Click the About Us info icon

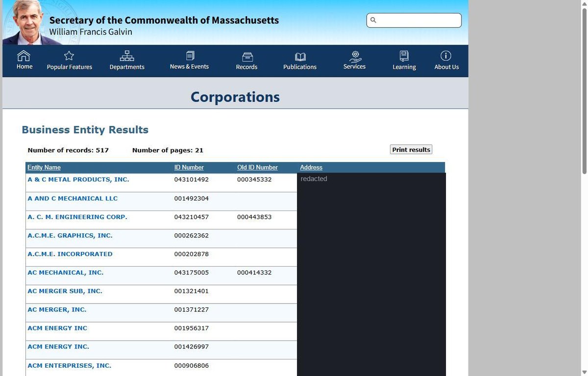tap(446, 55)
